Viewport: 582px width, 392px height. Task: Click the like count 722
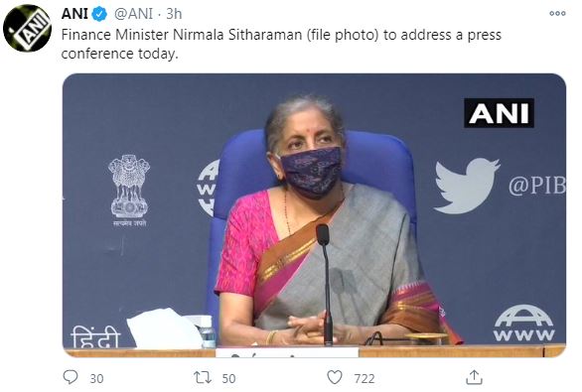pos(364,379)
